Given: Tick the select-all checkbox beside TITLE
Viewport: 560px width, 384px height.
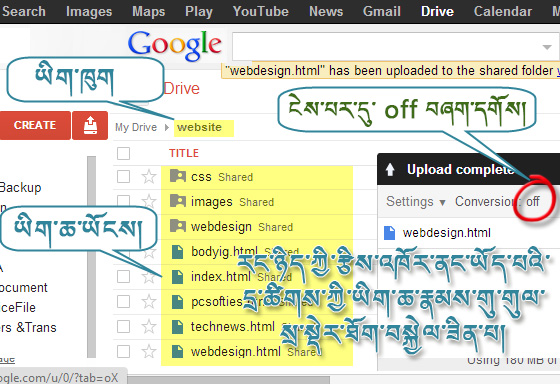Looking at the screenshot, I should 123,153.
